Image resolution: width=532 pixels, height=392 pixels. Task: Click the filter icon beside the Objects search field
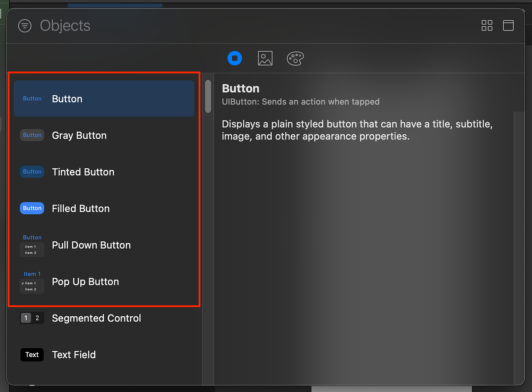[24, 26]
